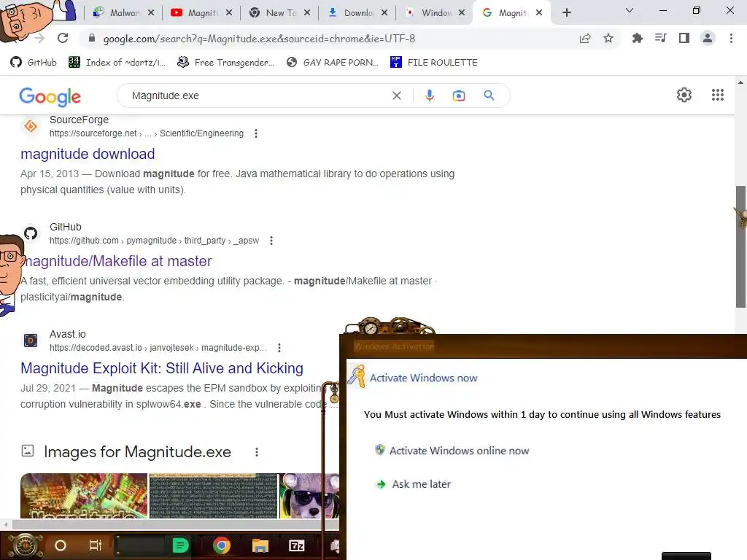This screenshot has width=747, height=560.
Task: Open Images for Magnitude.exe options menu
Action: [x=257, y=452]
